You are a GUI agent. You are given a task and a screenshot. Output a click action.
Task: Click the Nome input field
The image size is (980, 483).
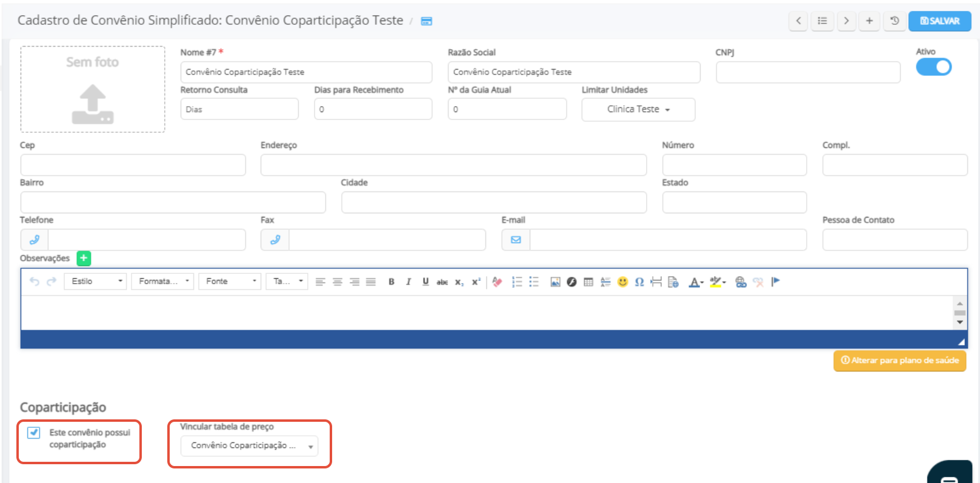click(306, 72)
